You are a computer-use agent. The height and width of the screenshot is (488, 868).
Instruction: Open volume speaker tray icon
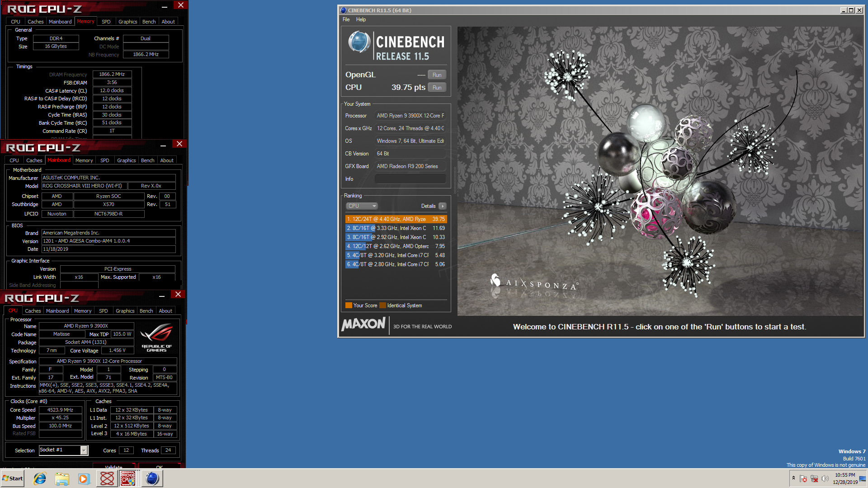point(825,479)
